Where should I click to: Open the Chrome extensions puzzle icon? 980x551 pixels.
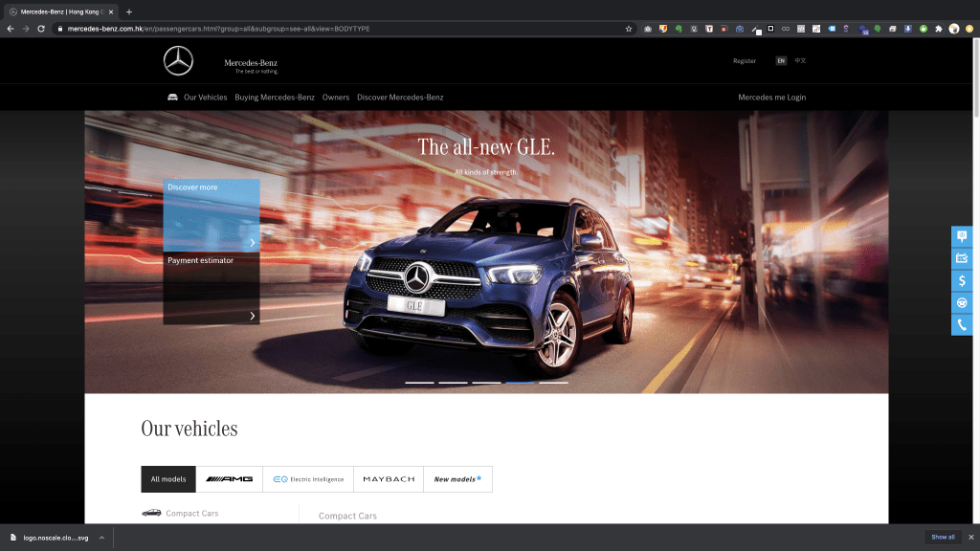click(x=939, y=29)
